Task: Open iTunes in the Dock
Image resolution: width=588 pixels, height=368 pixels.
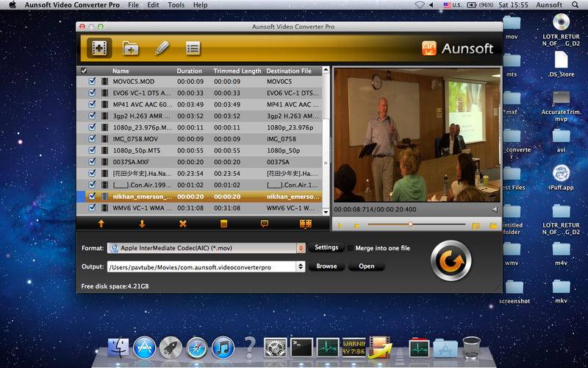Action: tap(223, 347)
